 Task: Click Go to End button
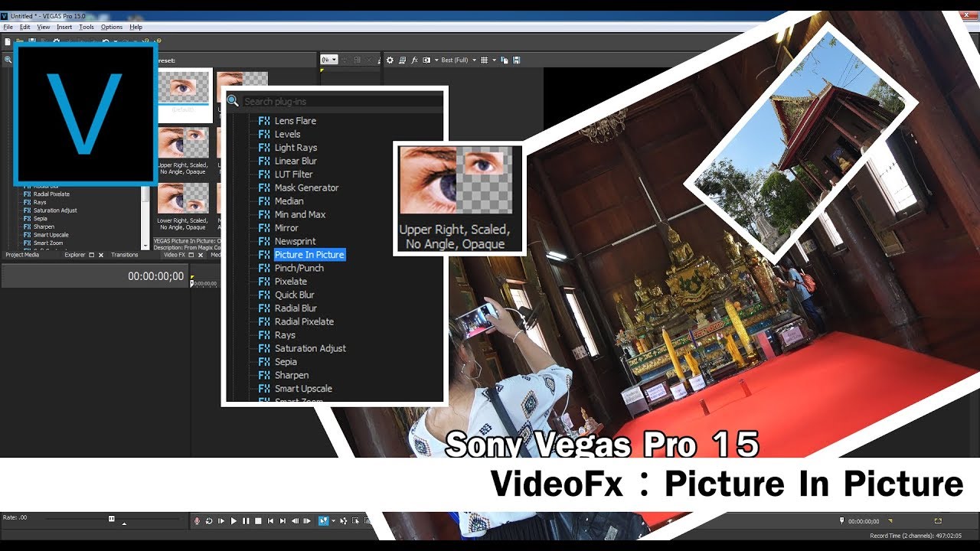(283, 520)
